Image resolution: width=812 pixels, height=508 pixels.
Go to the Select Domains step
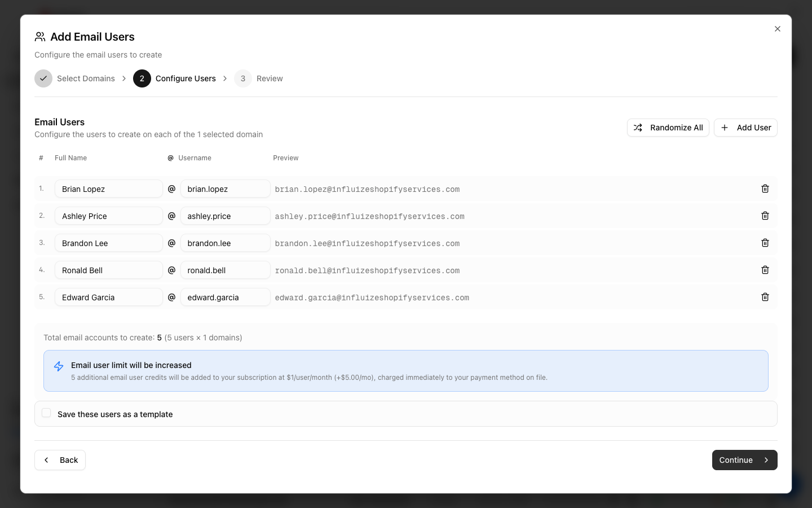pyautogui.click(x=86, y=78)
